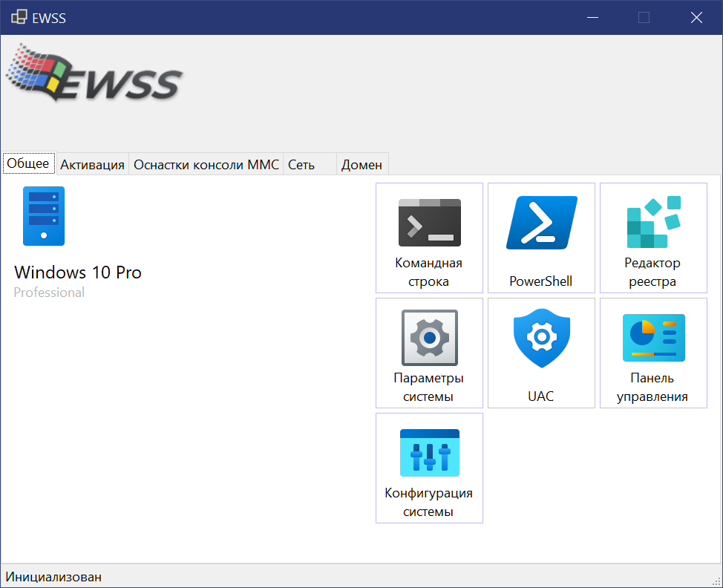Click the Professional edition label
The height and width of the screenshot is (588, 723).
(x=49, y=293)
